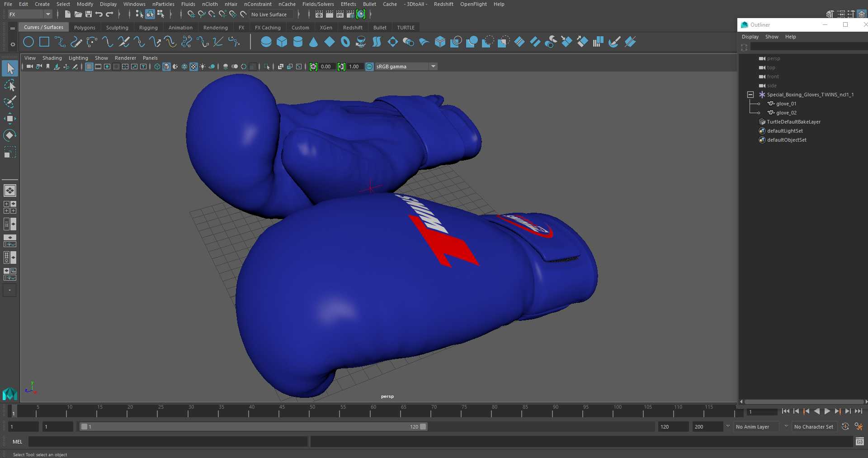868x458 pixels.
Task: Create a NURBS plane from shelf
Action: [x=330, y=42]
